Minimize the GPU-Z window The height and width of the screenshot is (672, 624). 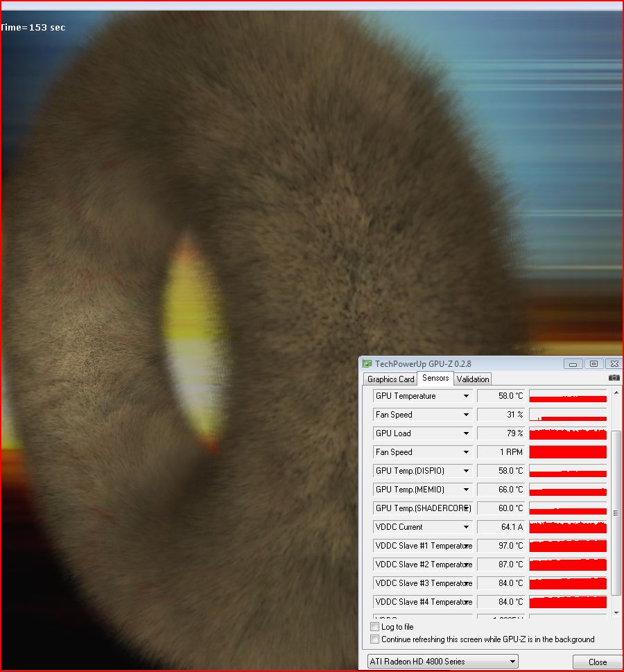tap(573, 364)
